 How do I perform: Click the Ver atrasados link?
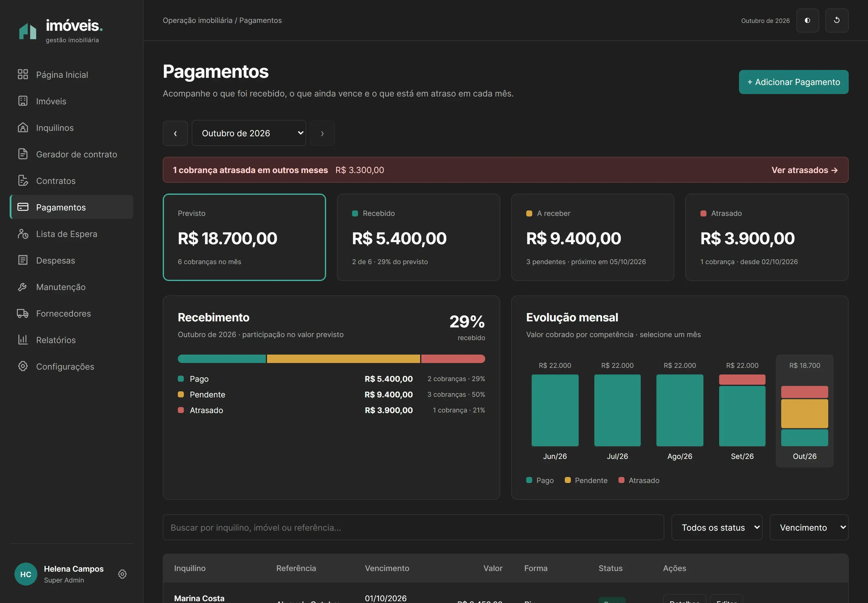(804, 170)
